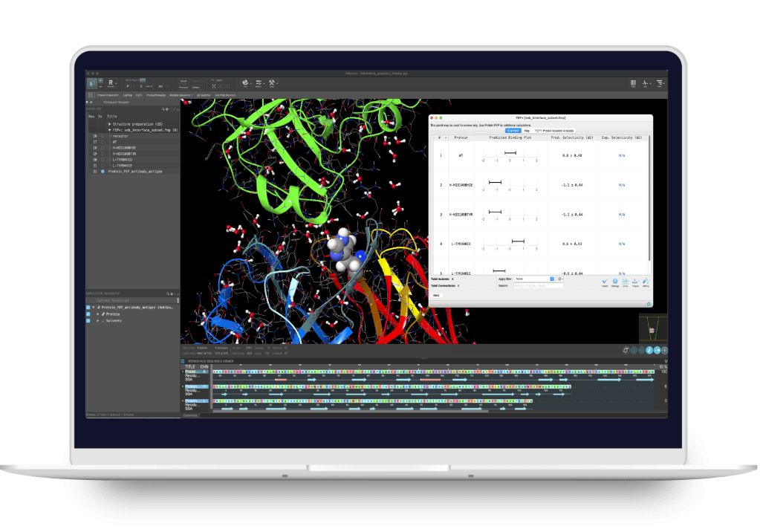Click the Units icon in FEP+ panel
The image size is (760, 532).
pos(626,281)
